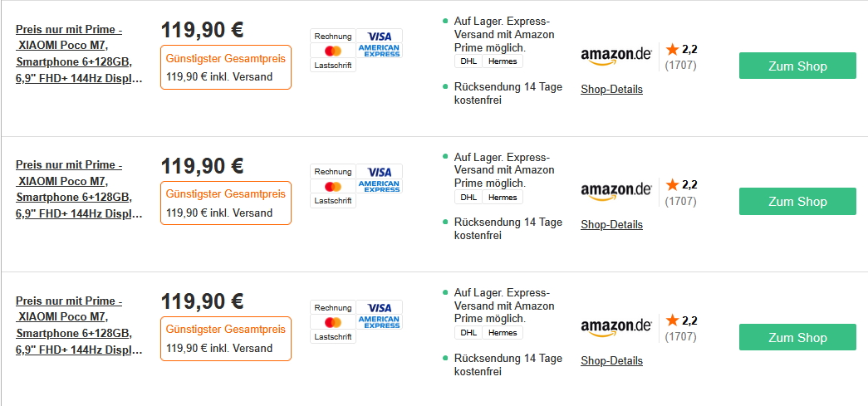Image resolution: width=868 pixels, height=406 pixels.
Task: Click the DHL badge in the first offer
Action: pyautogui.click(x=468, y=61)
